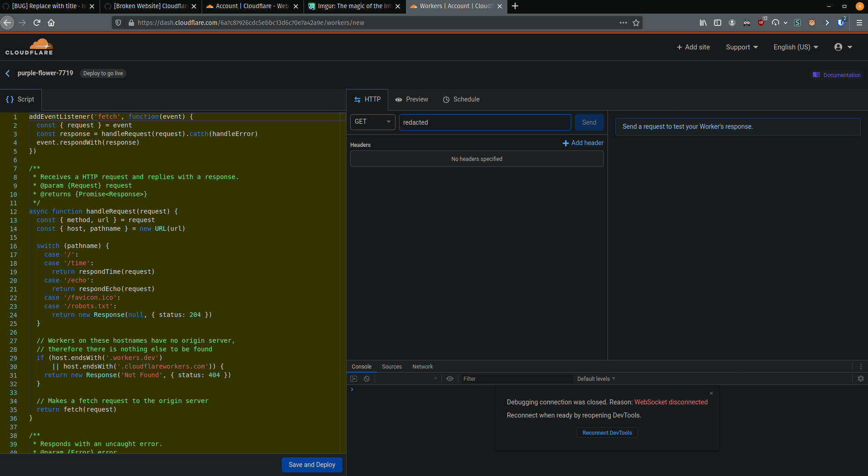The height and width of the screenshot is (476, 868).
Task: Click Add site in the header
Action: coord(693,47)
